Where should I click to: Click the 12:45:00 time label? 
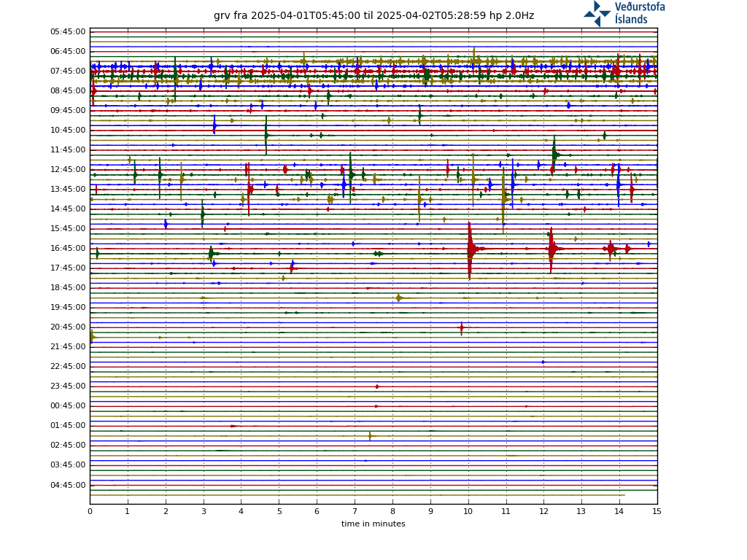pos(68,169)
